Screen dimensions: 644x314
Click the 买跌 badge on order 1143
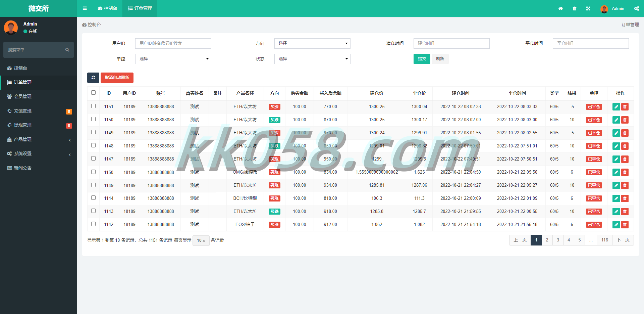tap(274, 212)
